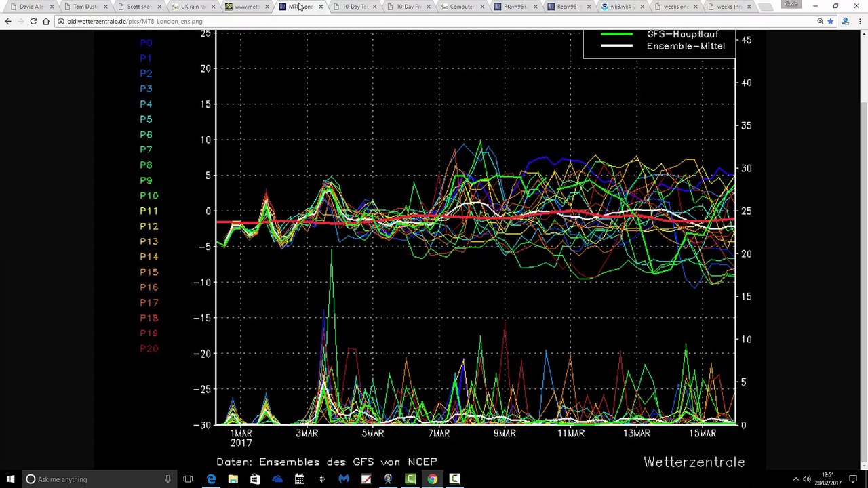Click 'Daten: Ensembles des GFS von NCEP' caption

[x=327, y=462]
